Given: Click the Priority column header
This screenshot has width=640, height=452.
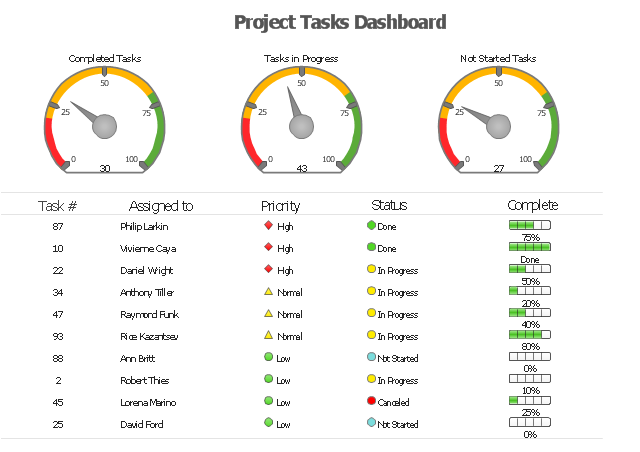Looking at the screenshot, I should (x=280, y=206).
